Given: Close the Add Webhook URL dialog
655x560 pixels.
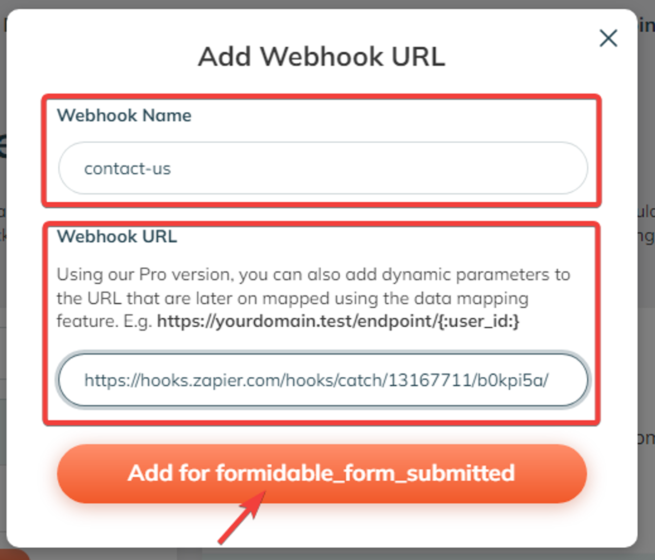Looking at the screenshot, I should pyautogui.click(x=608, y=39).
